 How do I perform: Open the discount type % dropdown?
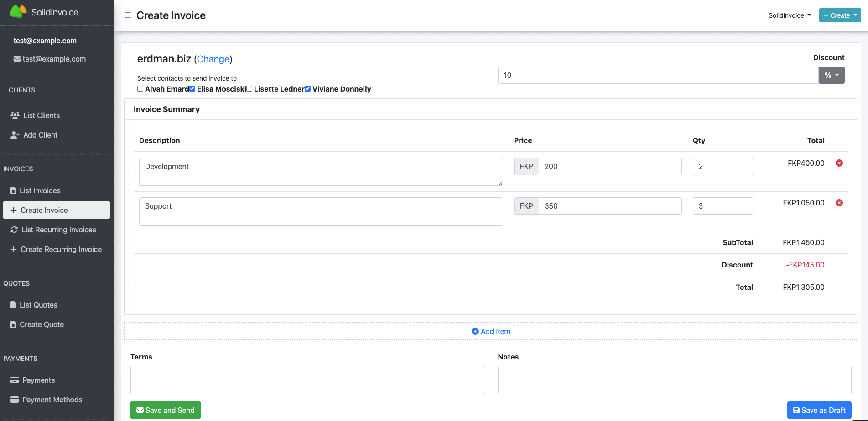(x=831, y=75)
